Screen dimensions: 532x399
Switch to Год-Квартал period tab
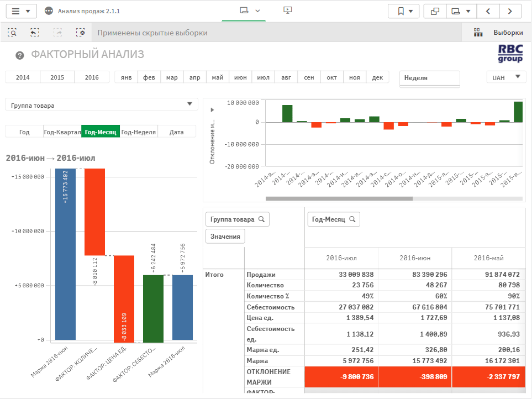[62, 132]
